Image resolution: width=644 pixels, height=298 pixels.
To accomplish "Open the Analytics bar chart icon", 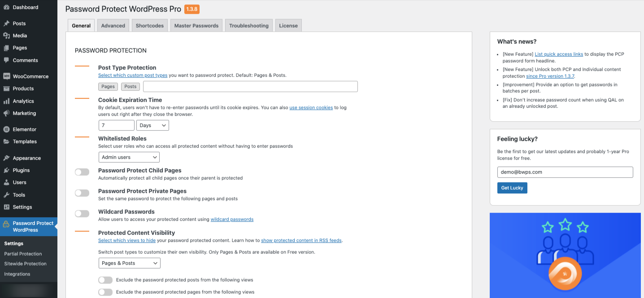I will pos(6,101).
